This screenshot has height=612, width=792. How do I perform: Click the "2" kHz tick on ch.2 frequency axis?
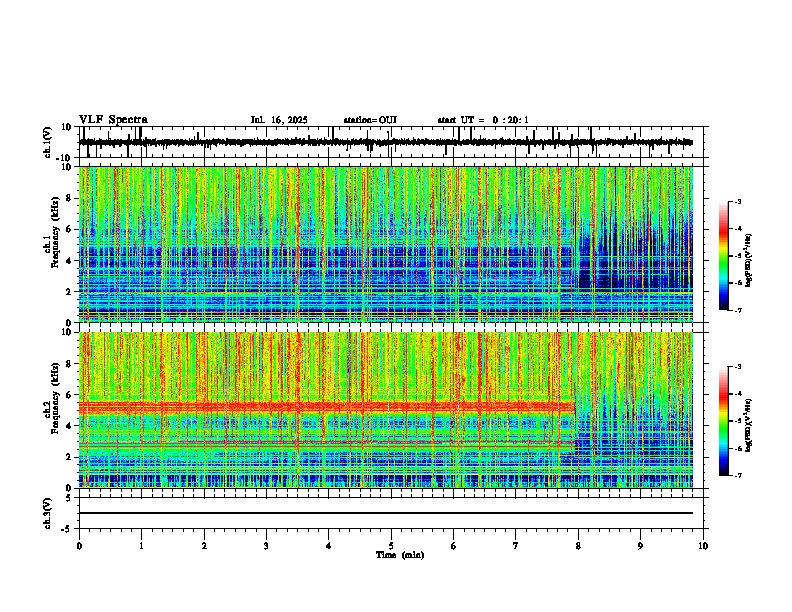point(70,457)
